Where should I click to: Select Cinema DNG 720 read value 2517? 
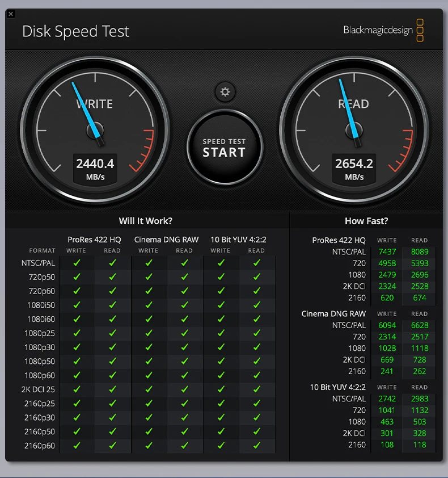420,337
